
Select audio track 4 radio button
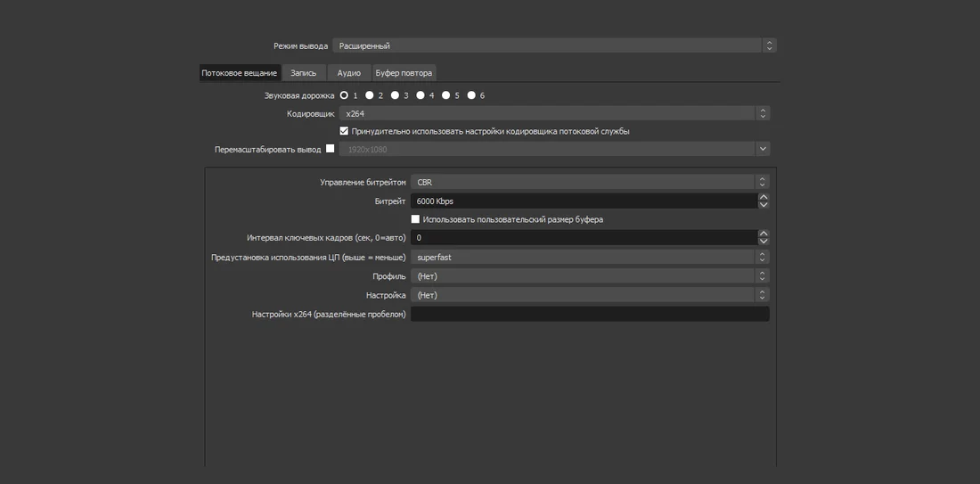421,95
